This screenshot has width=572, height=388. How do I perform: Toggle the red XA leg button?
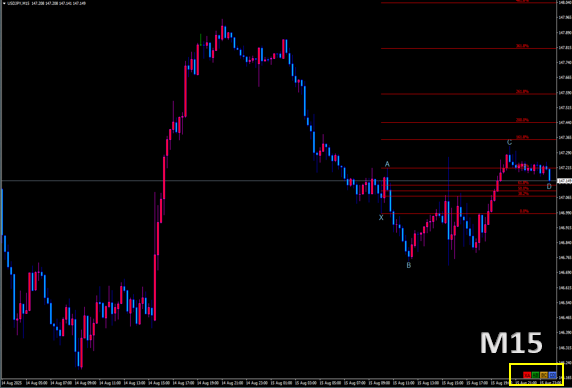click(x=527, y=375)
